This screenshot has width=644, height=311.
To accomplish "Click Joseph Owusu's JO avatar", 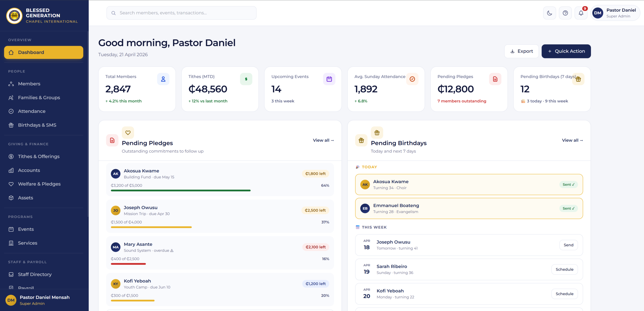I will [116, 210].
